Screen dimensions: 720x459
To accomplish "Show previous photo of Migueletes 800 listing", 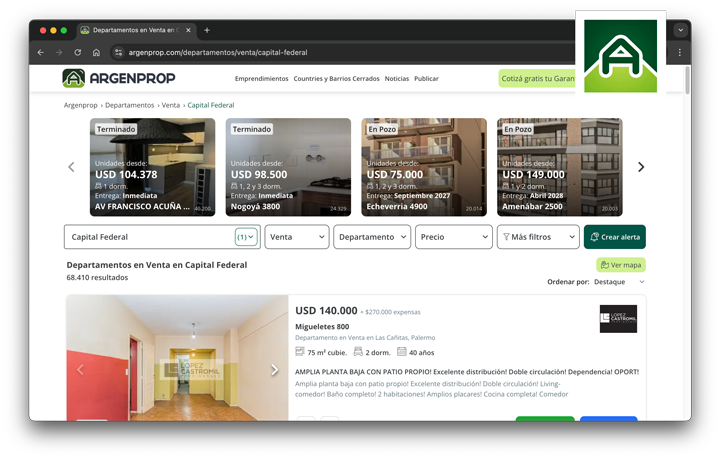I will (x=80, y=370).
